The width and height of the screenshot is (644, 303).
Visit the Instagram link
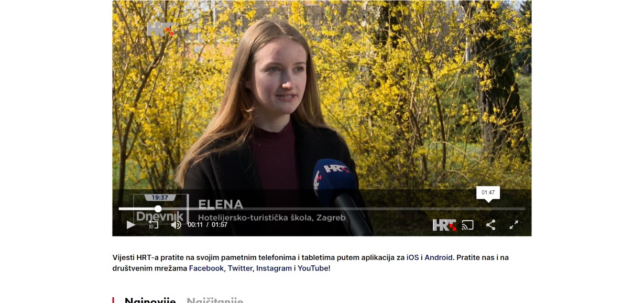274,268
